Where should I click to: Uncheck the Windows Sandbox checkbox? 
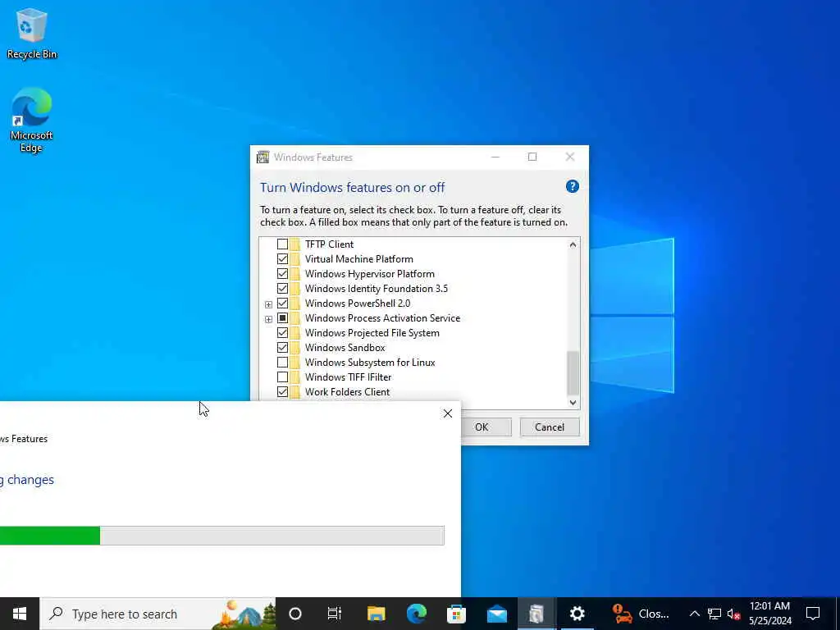click(x=282, y=348)
